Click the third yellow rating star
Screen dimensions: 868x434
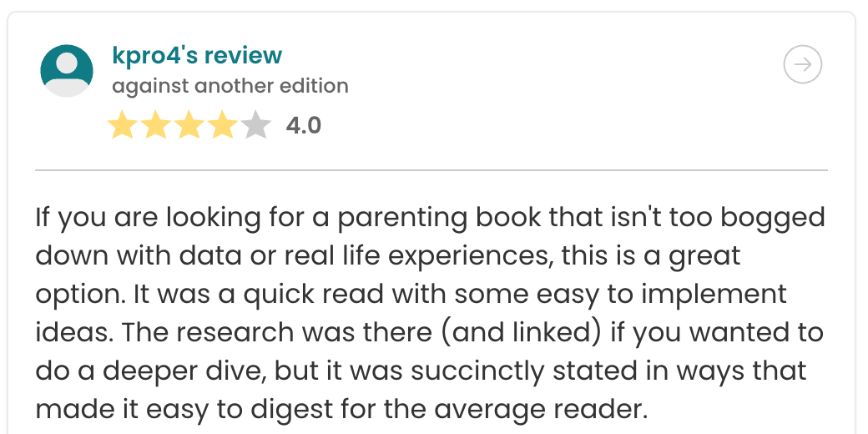(189, 127)
